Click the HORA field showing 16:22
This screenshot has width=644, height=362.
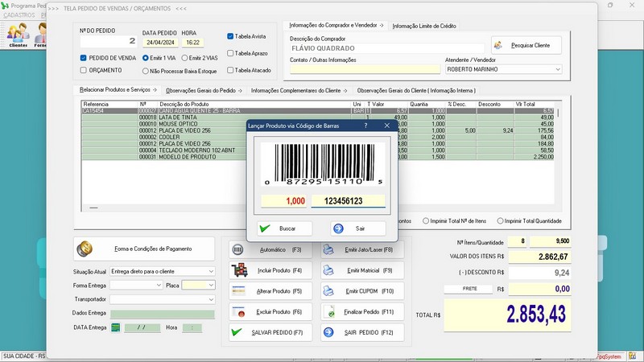[x=192, y=43]
